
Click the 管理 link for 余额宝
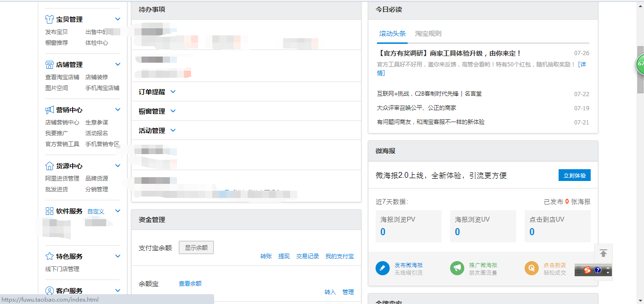click(x=348, y=292)
